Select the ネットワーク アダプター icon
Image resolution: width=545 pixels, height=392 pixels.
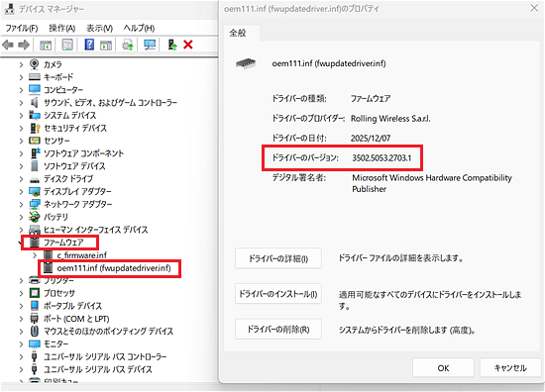click(35, 204)
